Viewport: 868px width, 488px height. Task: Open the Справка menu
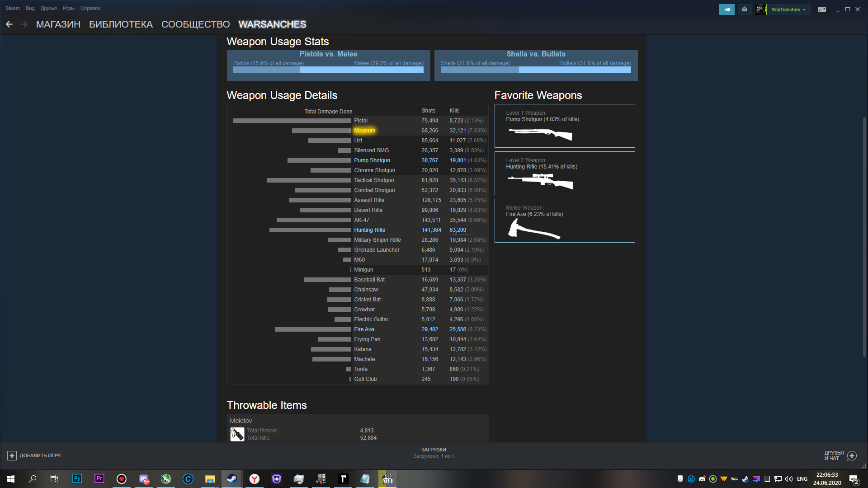pos(90,8)
